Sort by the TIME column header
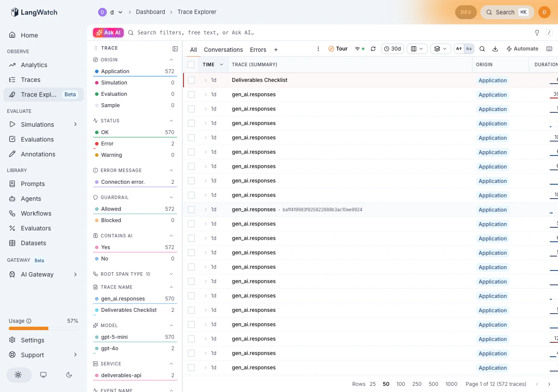The image size is (558, 392). [213, 64]
